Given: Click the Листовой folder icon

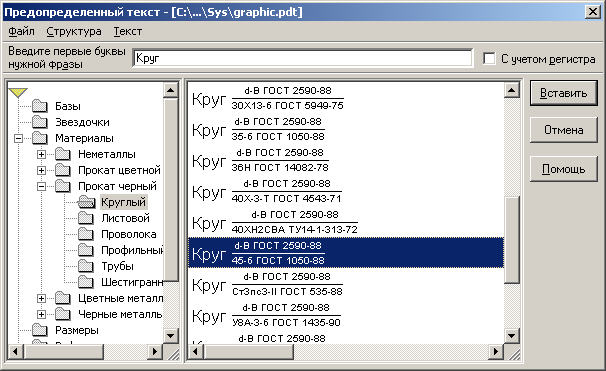Looking at the screenshot, I should (86, 218).
